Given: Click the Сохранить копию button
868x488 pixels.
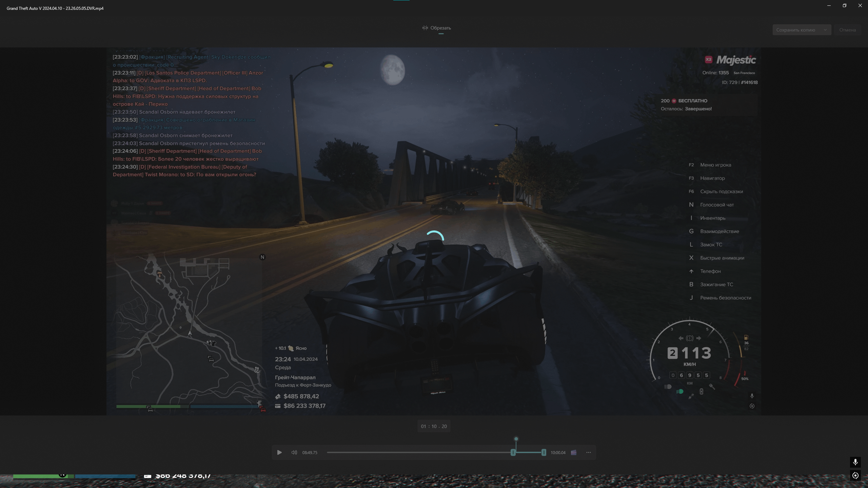Looking at the screenshot, I should pos(796,30).
